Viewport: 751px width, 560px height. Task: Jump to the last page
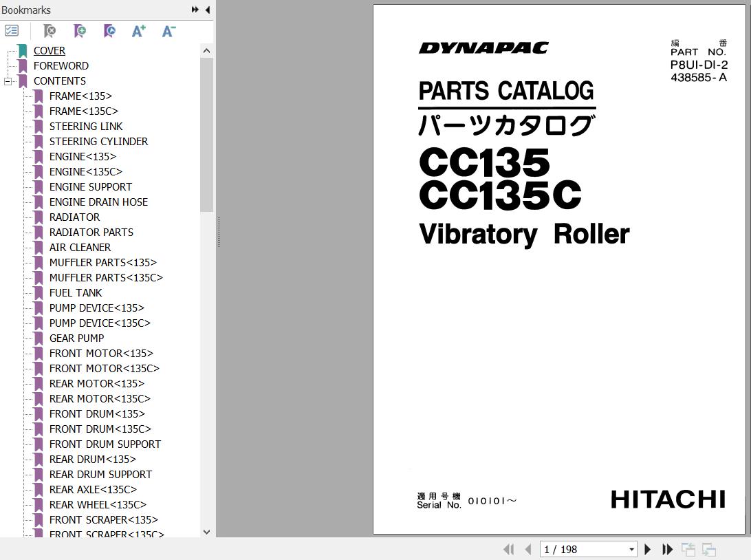click(x=667, y=549)
